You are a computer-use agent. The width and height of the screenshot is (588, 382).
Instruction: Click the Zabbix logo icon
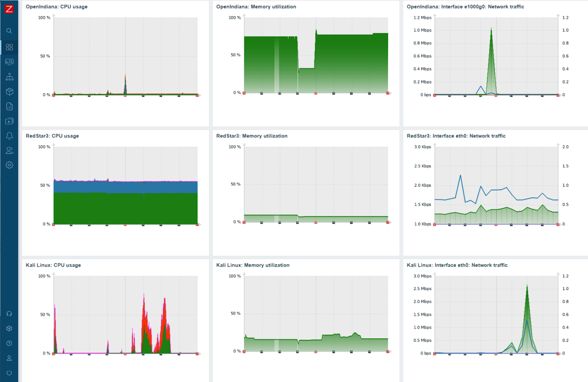[x=9, y=9]
